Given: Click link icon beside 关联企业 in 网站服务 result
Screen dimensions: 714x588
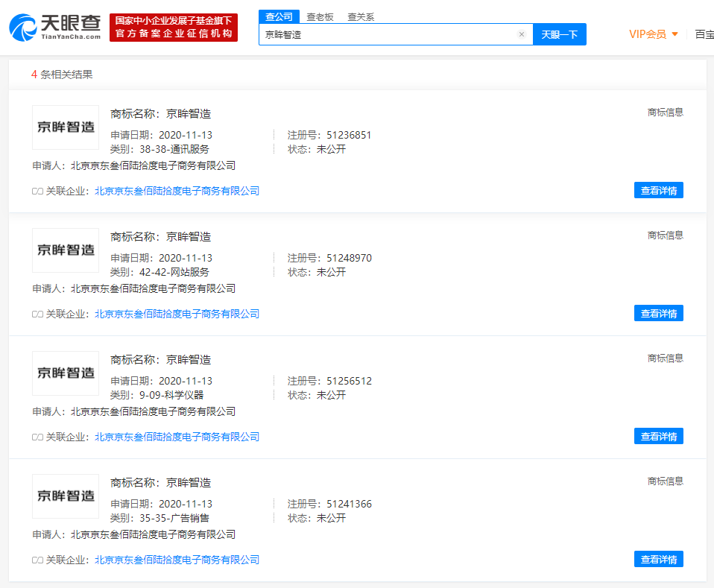Looking at the screenshot, I should pos(37,314).
